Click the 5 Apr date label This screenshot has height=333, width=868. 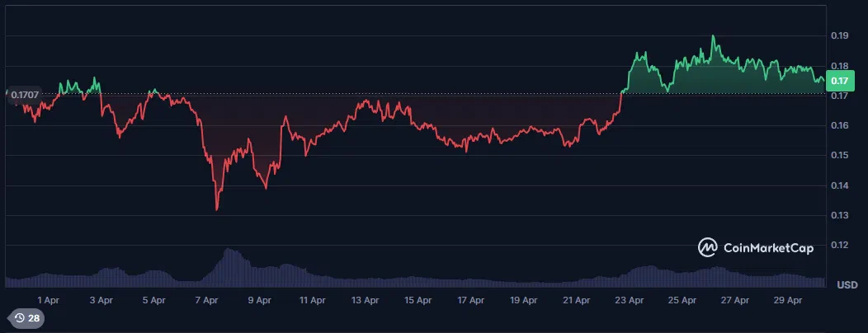click(154, 300)
